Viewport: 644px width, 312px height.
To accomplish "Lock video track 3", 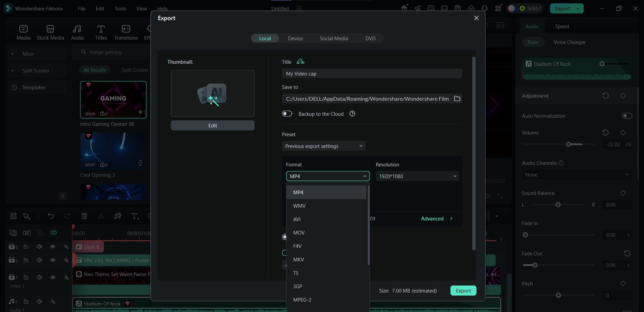I will (x=26, y=247).
